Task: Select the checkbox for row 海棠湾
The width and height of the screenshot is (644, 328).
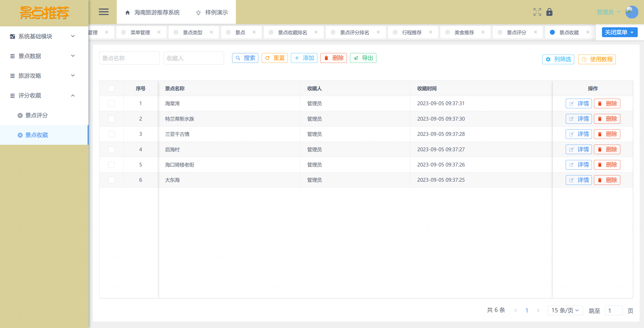Action: click(x=111, y=104)
